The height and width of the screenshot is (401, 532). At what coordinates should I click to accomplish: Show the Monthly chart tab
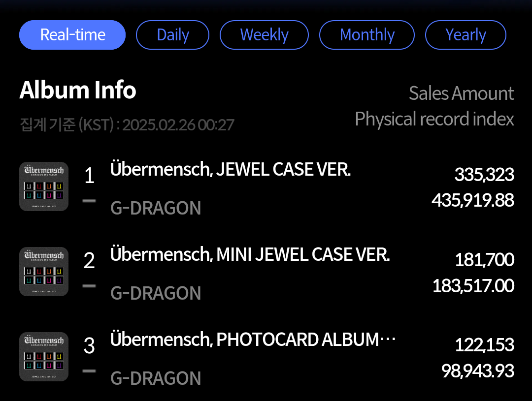[x=367, y=35]
